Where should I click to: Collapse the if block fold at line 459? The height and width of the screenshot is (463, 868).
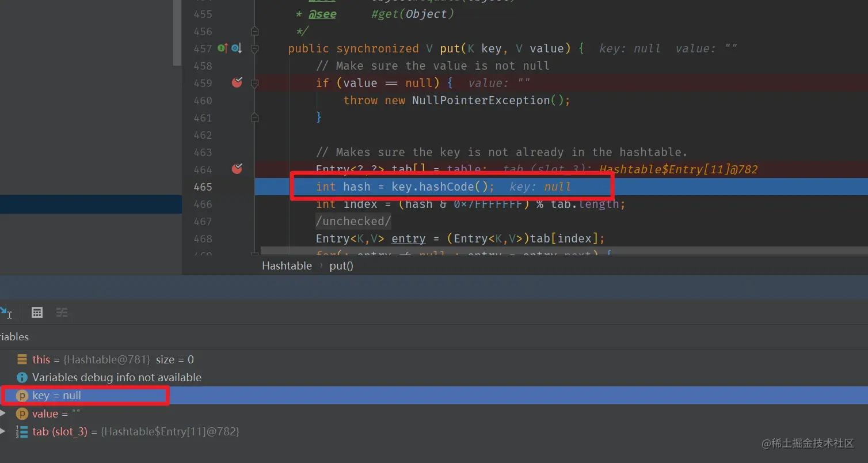click(255, 84)
